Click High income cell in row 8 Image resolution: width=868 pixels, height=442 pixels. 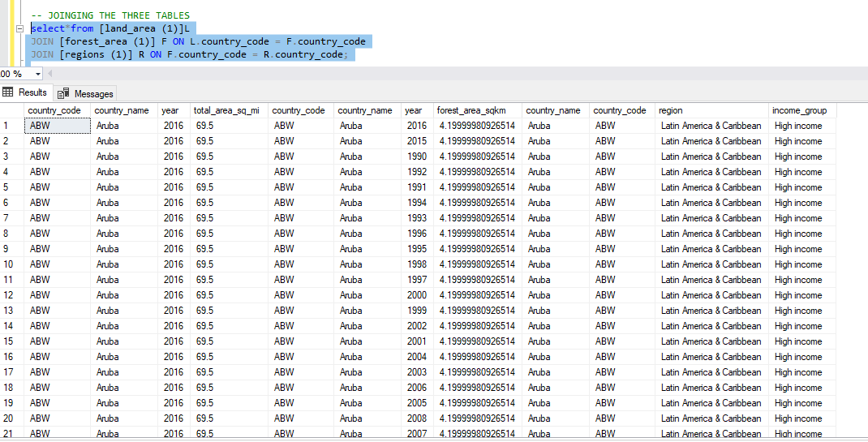802,234
